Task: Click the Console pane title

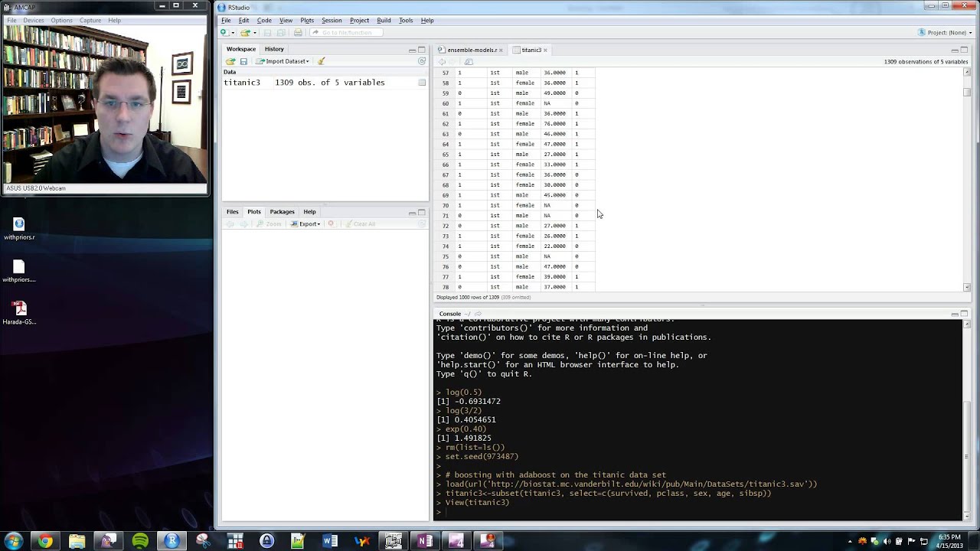Action: [x=450, y=314]
